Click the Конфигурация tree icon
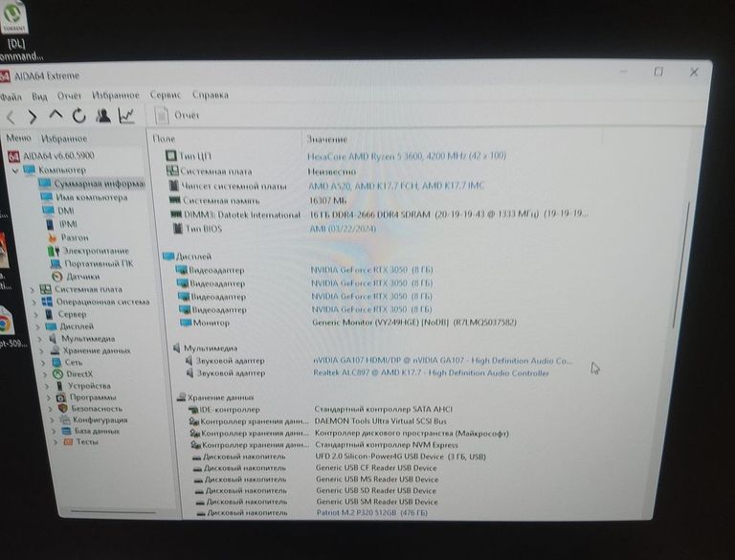735x560 pixels. 65,420
